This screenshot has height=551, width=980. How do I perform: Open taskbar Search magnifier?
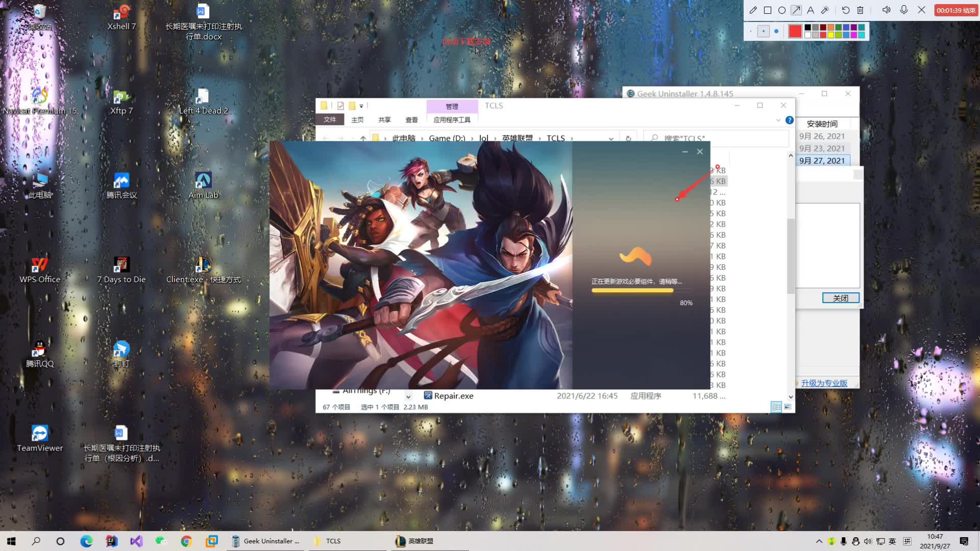(36, 541)
